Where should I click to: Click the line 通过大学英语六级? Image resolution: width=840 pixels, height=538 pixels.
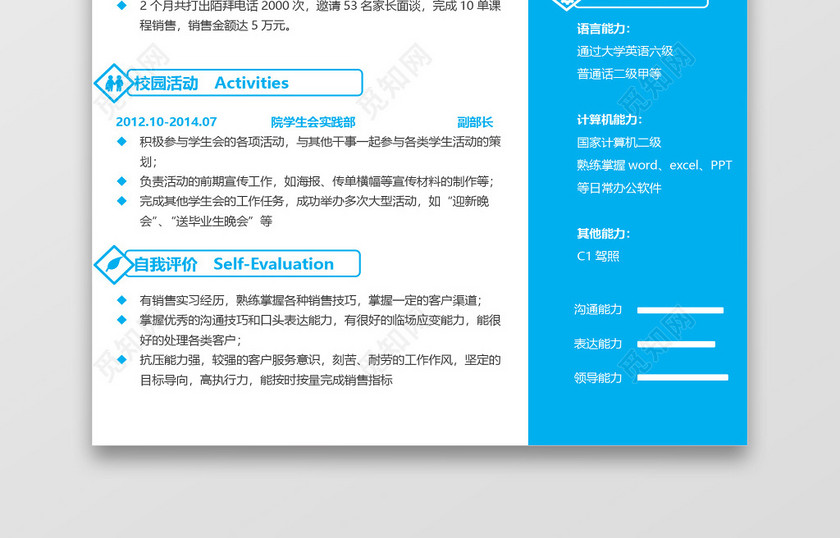click(x=625, y=51)
